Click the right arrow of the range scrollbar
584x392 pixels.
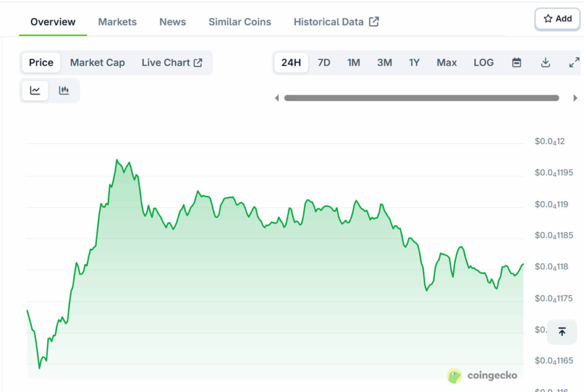(575, 98)
